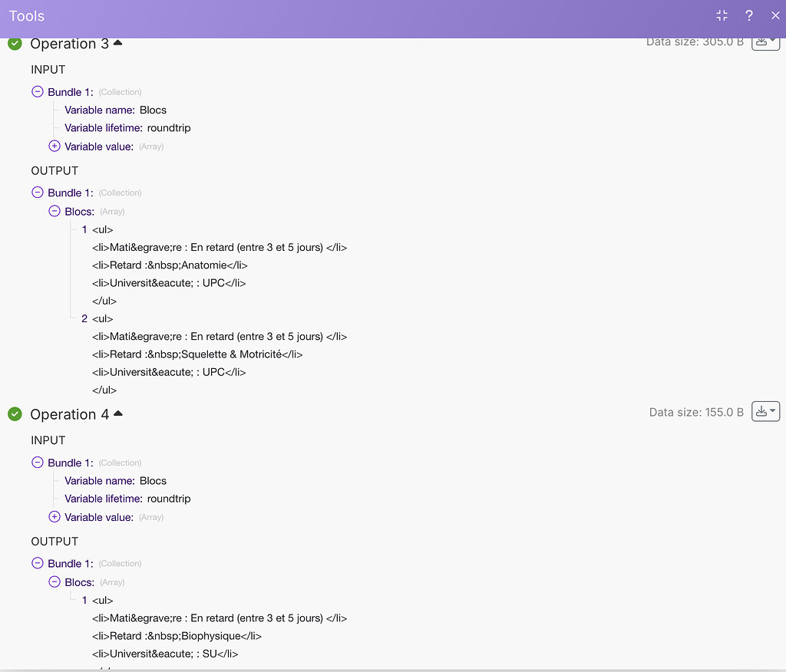The width and height of the screenshot is (786, 672).
Task: Close the Tools panel with the X icon
Action: pos(775,15)
